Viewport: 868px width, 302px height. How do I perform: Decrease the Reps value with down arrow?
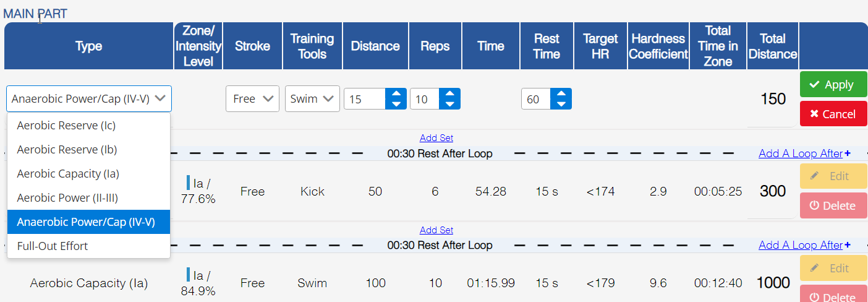coord(450,104)
